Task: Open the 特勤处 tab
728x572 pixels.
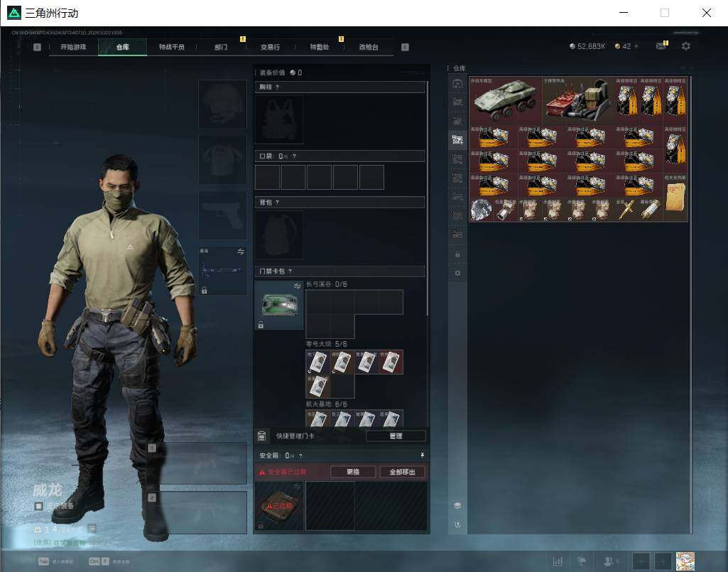Action: [x=320, y=47]
